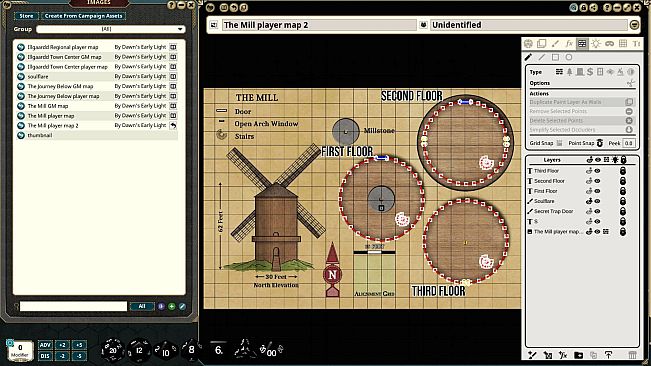Select the circle draw mode

click(x=569, y=57)
